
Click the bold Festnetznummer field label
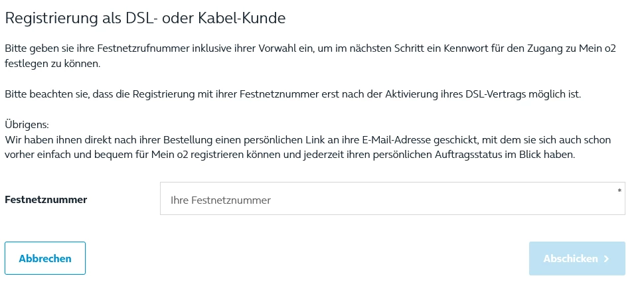(x=46, y=199)
